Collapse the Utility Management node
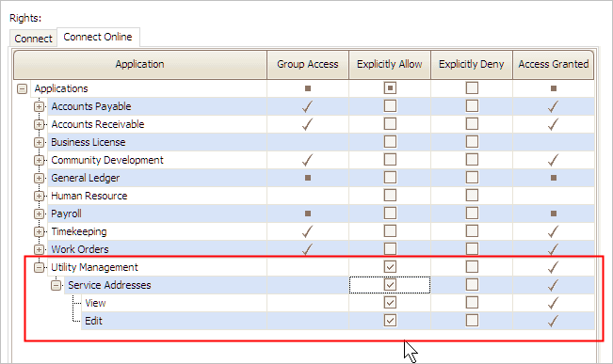 tap(39, 267)
